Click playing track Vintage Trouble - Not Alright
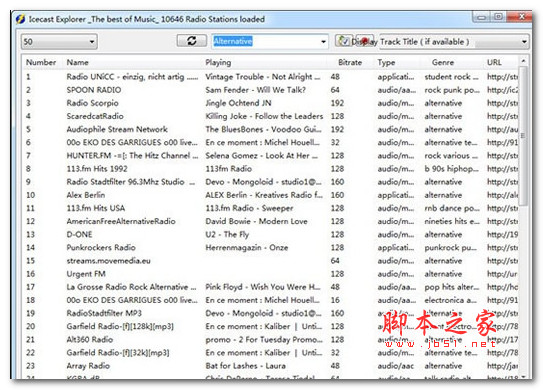 [x=263, y=77]
